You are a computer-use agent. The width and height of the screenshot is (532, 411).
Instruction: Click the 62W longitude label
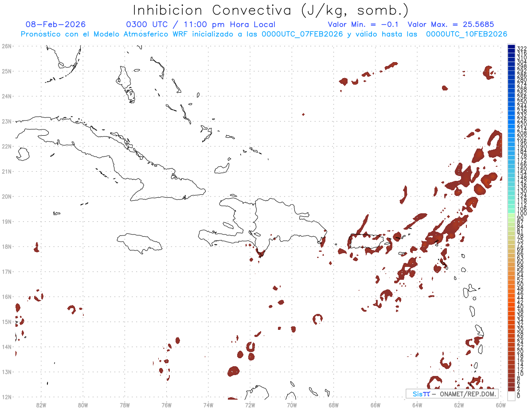click(459, 404)
